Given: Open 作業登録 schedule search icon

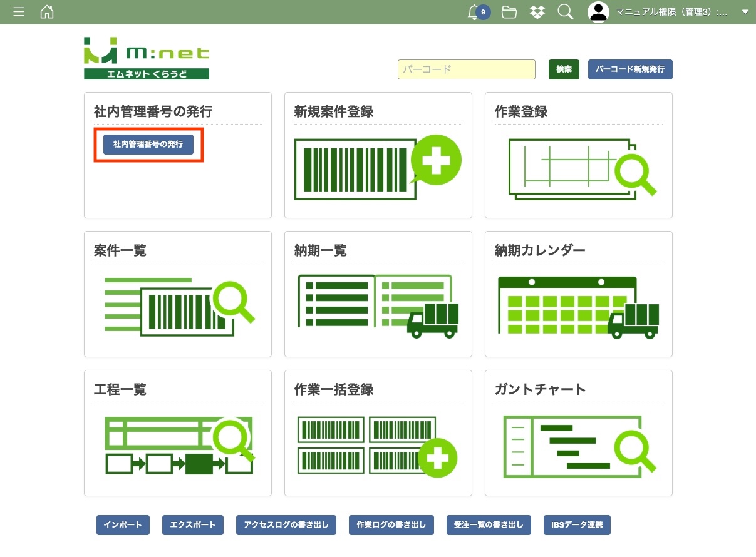Looking at the screenshot, I should [x=578, y=168].
